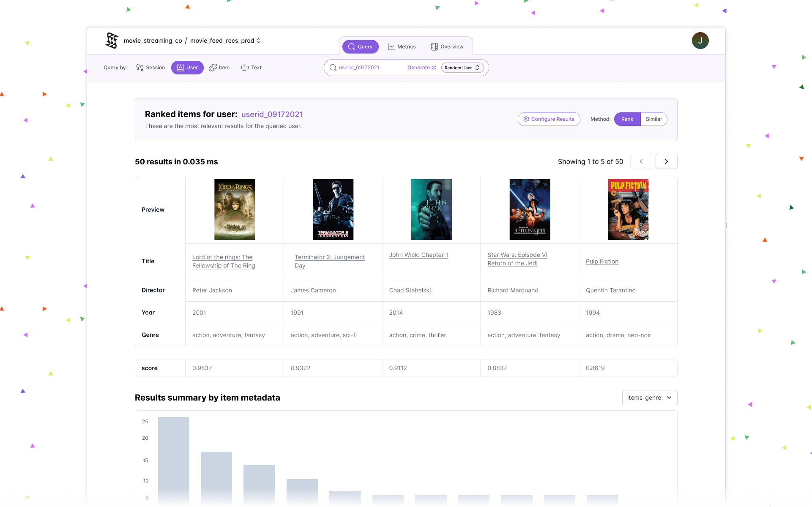Click score value 0.8619
The height and width of the screenshot is (507, 812).
pos(595,368)
